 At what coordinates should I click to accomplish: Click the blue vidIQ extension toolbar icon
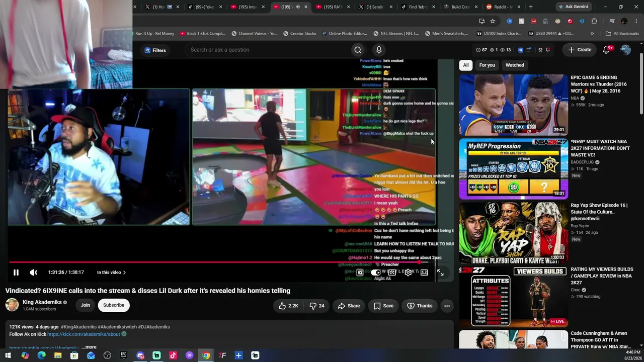[509, 21]
